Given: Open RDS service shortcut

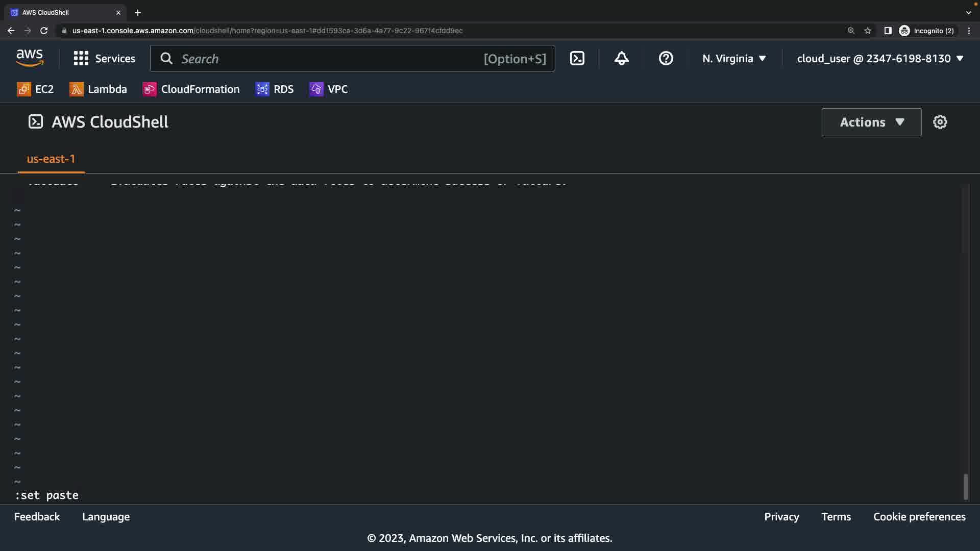Looking at the screenshot, I should coord(275,89).
